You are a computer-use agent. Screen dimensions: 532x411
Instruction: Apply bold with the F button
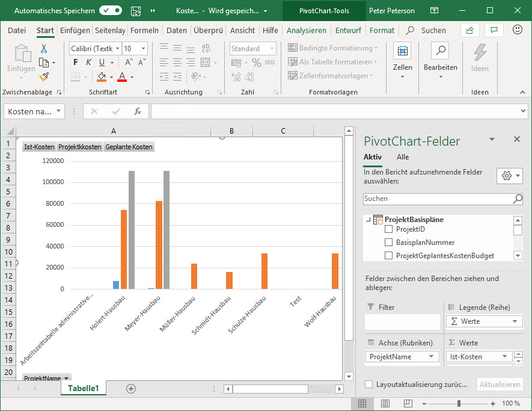(x=75, y=62)
